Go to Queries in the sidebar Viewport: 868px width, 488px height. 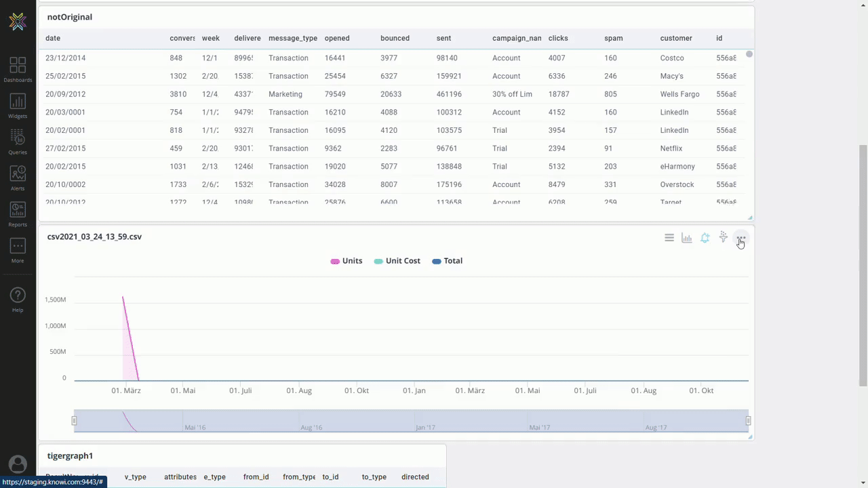[x=18, y=142]
